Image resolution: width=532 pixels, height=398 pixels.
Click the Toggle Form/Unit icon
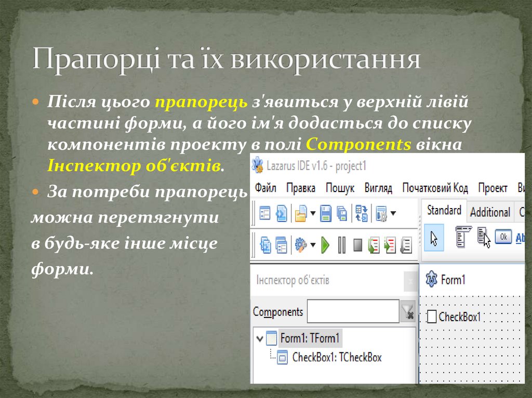coord(361,213)
